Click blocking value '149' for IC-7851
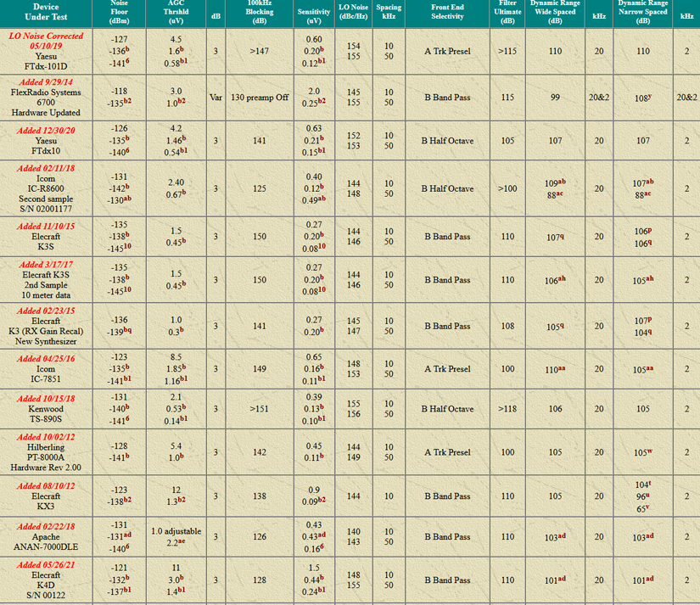The image size is (700, 605). click(x=260, y=369)
